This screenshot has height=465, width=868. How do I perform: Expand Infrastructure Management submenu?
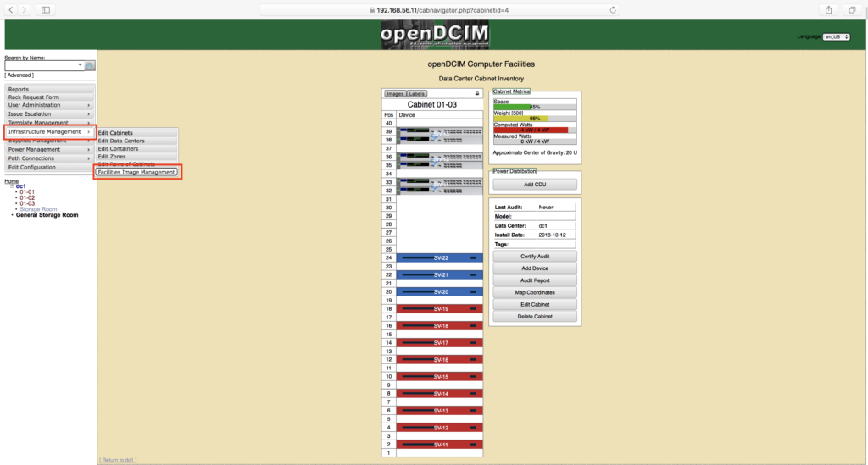[49, 131]
